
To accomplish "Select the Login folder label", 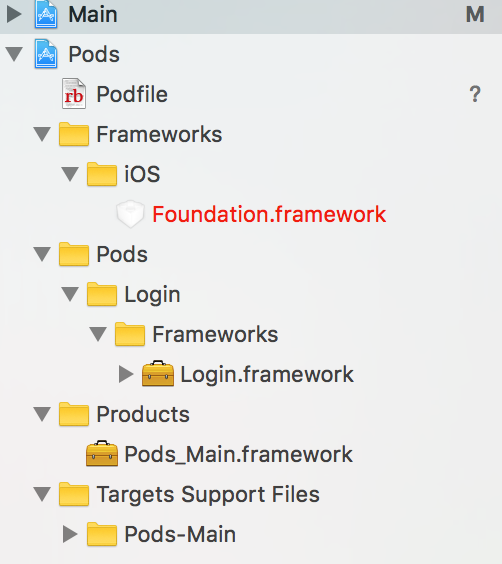I will pyautogui.click(x=152, y=295).
